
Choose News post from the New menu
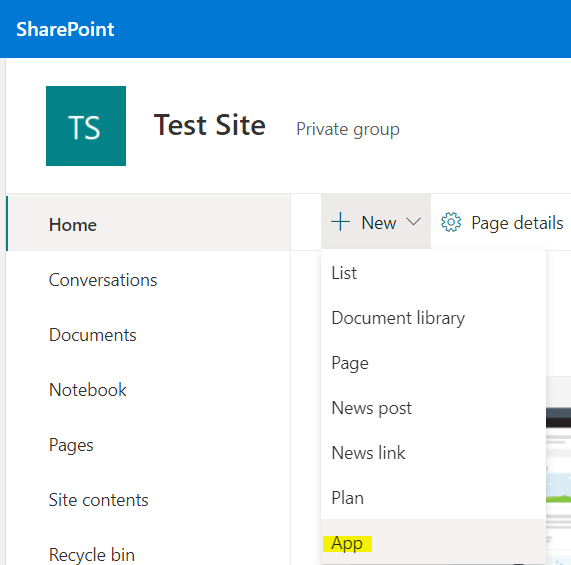433,408
